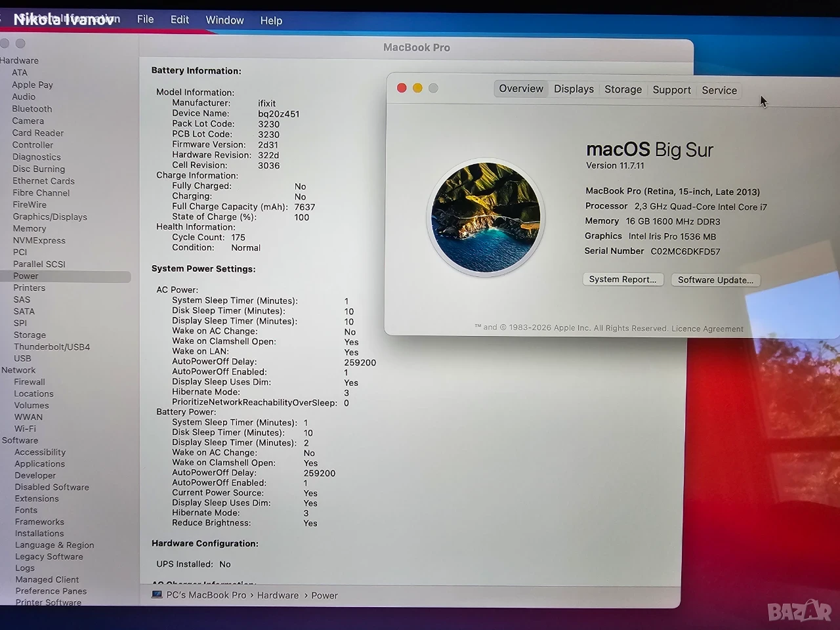Select Managed Client in the sidebar
840x630 pixels.
(47, 579)
